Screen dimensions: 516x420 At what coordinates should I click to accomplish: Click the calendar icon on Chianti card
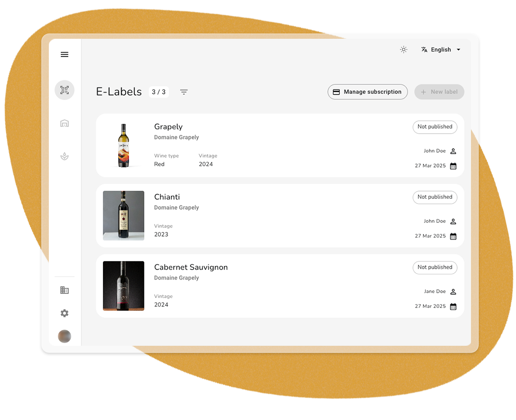[x=453, y=236]
